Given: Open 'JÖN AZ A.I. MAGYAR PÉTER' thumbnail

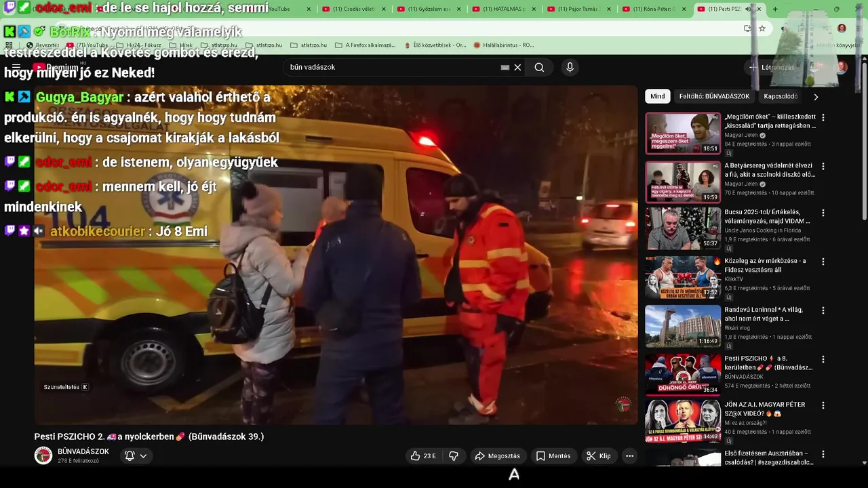Looking at the screenshot, I should tap(683, 421).
